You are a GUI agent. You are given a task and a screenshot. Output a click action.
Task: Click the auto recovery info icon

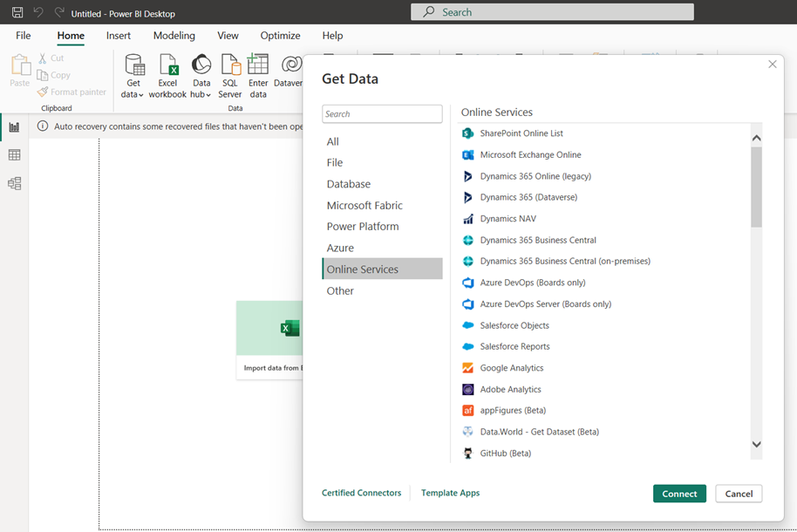coord(43,126)
